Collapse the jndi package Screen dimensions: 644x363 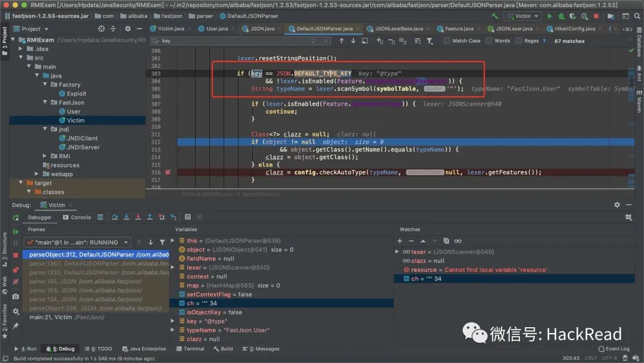[x=45, y=129]
